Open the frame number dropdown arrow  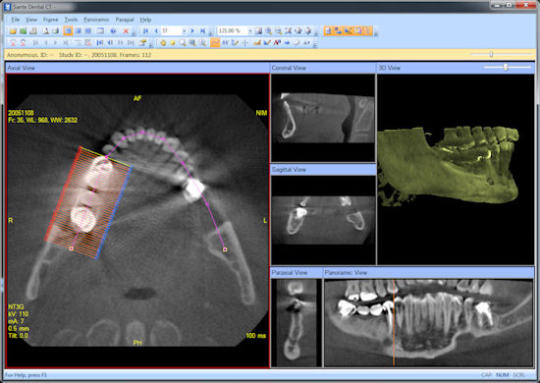pos(184,31)
